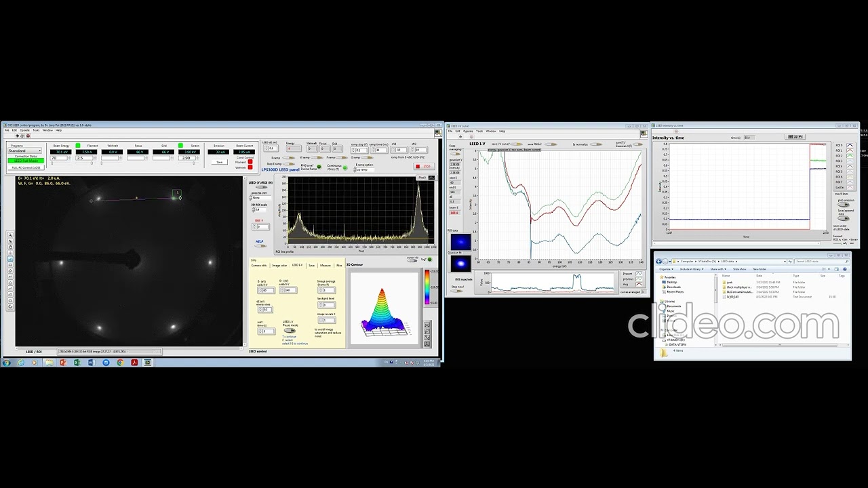Click the red STOP button
This screenshot has height=488, width=868.
(423, 166)
